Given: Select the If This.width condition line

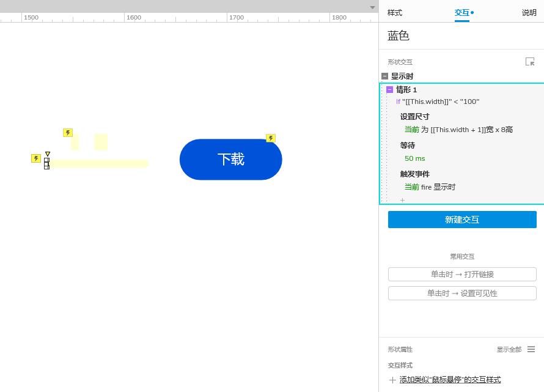Looking at the screenshot, I should click(438, 102).
